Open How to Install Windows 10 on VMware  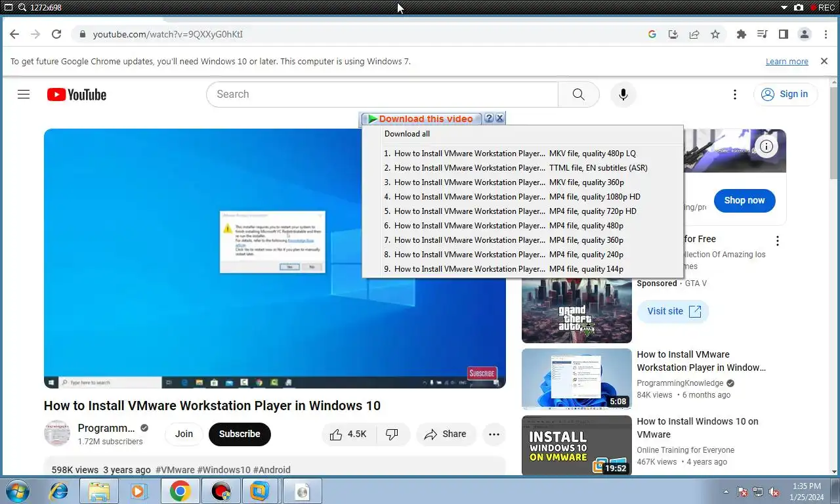tap(698, 428)
